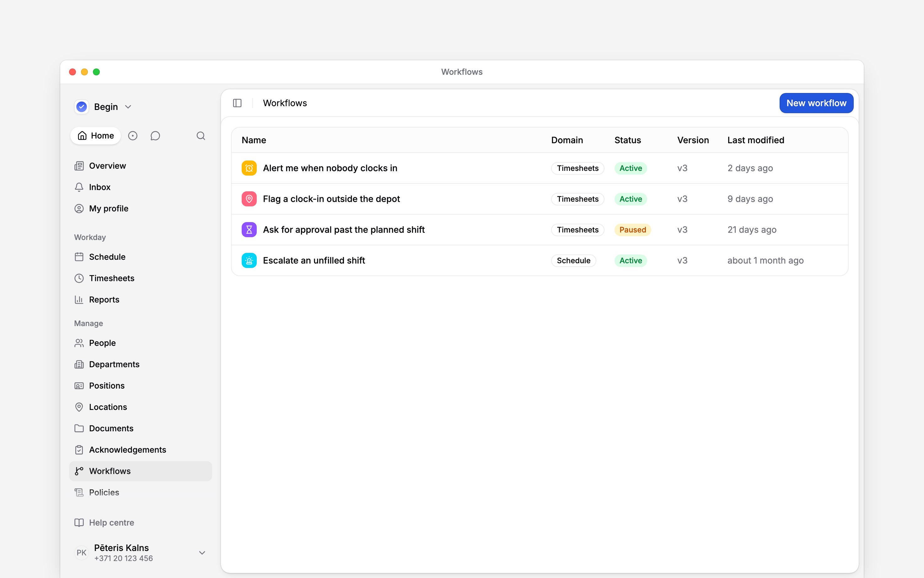Viewport: 924px width, 578px height.
Task: Open Documents in the sidebar
Action: tap(141, 428)
